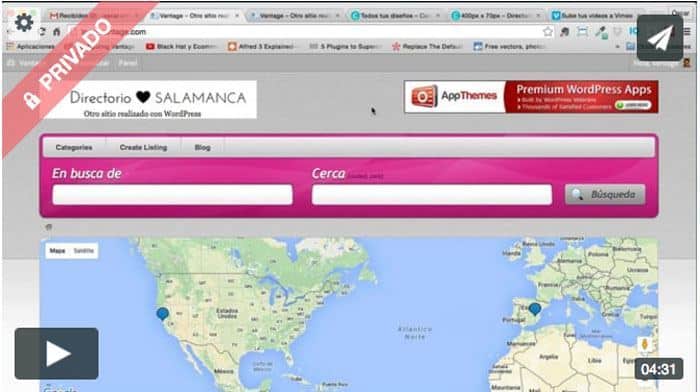
Task: Open the Categories menu item
Action: click(74, 147)
